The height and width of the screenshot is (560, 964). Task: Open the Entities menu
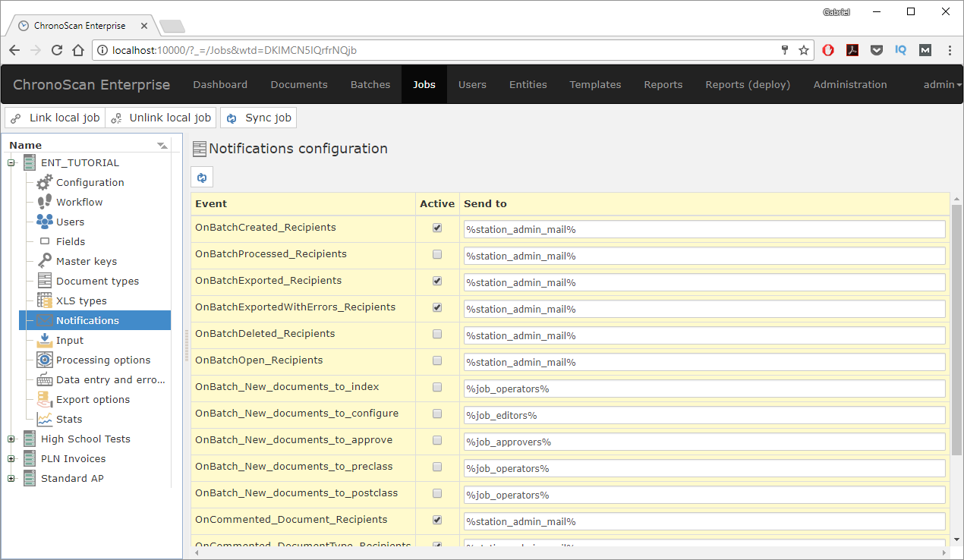[528, 84]
